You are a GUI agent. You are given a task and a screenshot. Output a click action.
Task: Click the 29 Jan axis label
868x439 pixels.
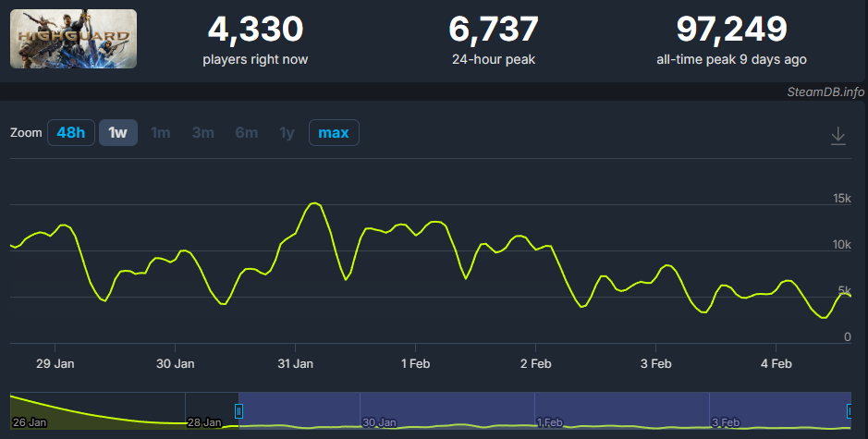55,364
